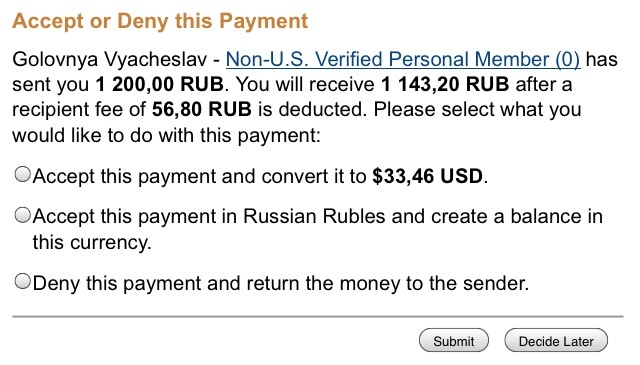Click the Submit button
Viewport: 640px width, 365px height.
(x=453, y=341)
